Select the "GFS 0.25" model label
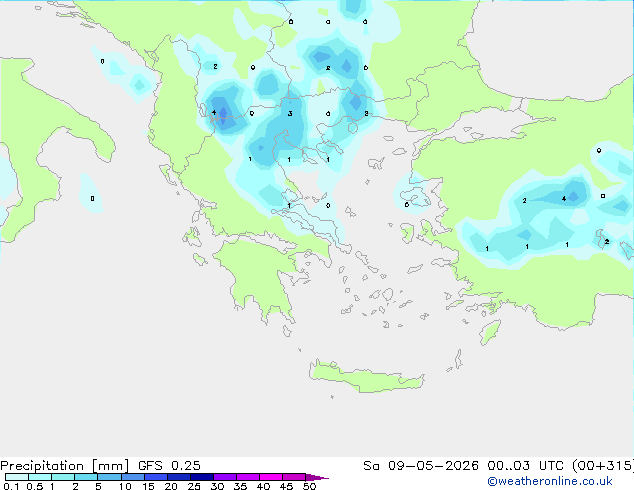Screen dimensions: 634x490 coord(169,466)
